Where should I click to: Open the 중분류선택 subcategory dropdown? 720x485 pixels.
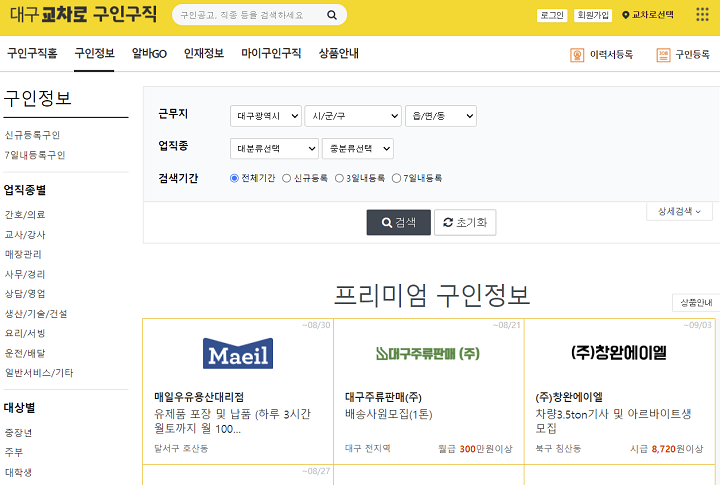[x=358, y=149]
